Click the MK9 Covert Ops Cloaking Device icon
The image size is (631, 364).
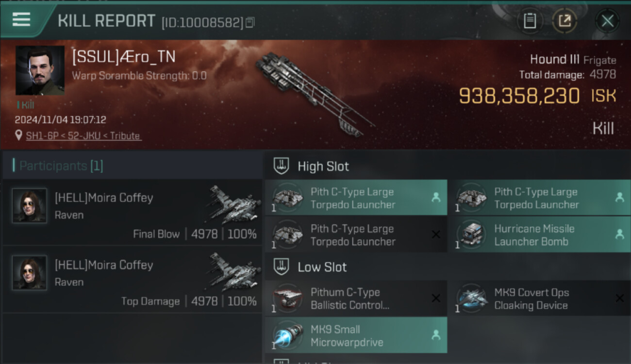(x=471, y=298)
